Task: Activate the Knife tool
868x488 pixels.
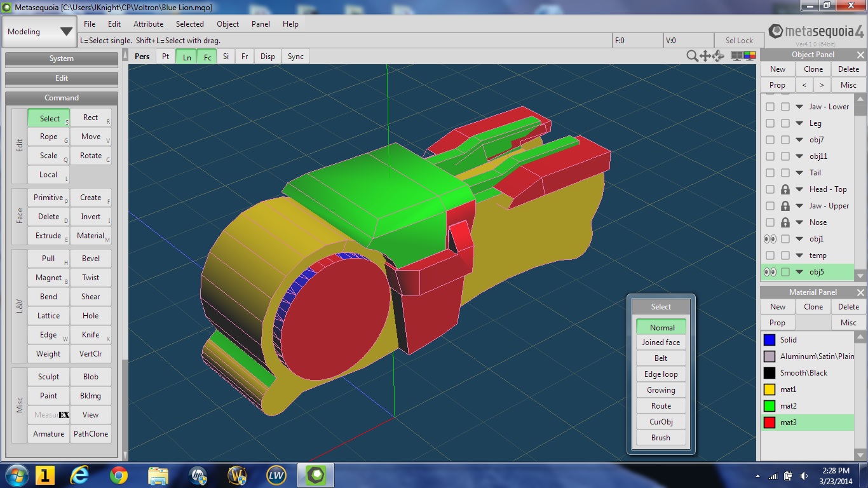Action: [91, 335]
